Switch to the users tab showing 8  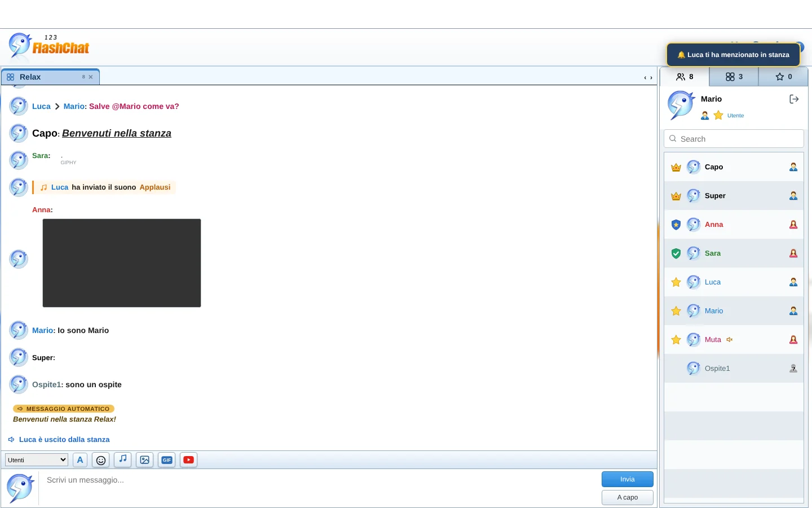pyautogui.click(x=685, y=77)
